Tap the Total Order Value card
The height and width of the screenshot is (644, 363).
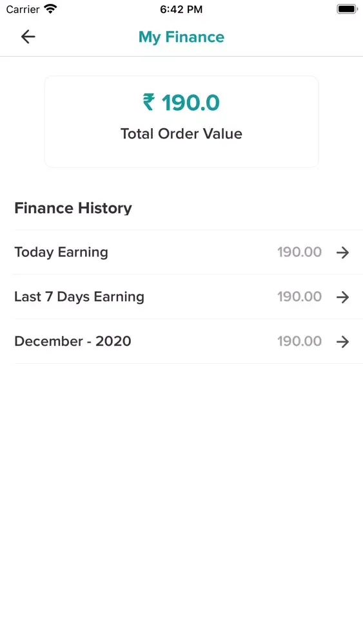[x=181, y=122]
